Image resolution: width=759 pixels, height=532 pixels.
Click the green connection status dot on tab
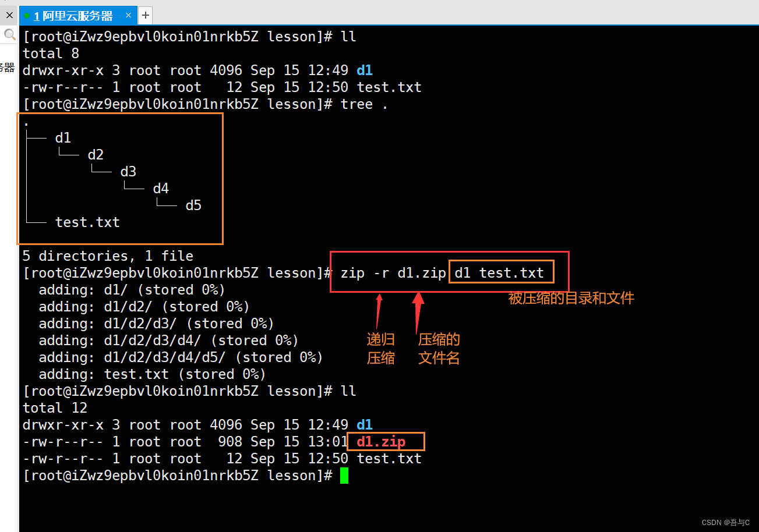(x=27, y=16)
